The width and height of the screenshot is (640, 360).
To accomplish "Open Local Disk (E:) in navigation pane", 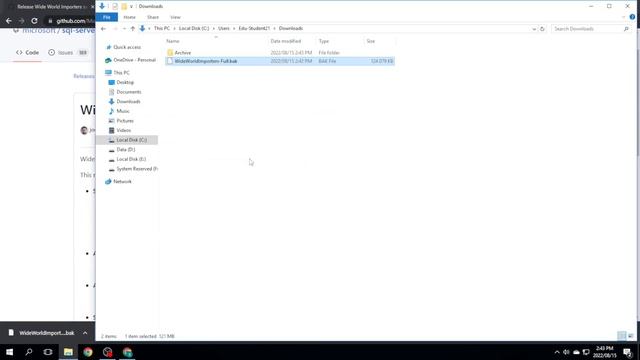I will coord(131,160).
